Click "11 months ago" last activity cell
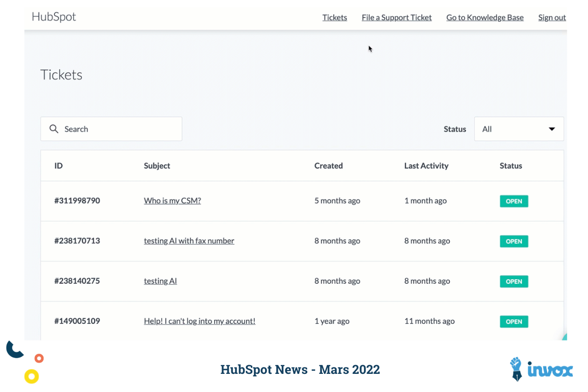Screen dimensions: 588x392 point(429,321)
